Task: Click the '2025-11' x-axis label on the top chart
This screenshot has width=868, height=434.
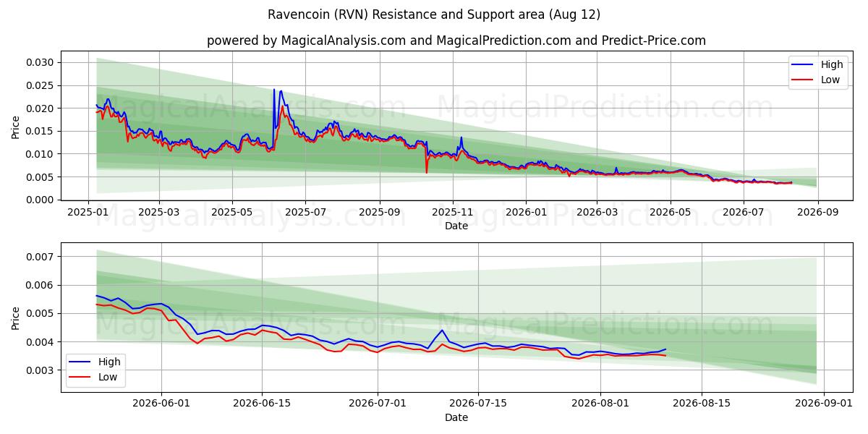Action: 452,213
